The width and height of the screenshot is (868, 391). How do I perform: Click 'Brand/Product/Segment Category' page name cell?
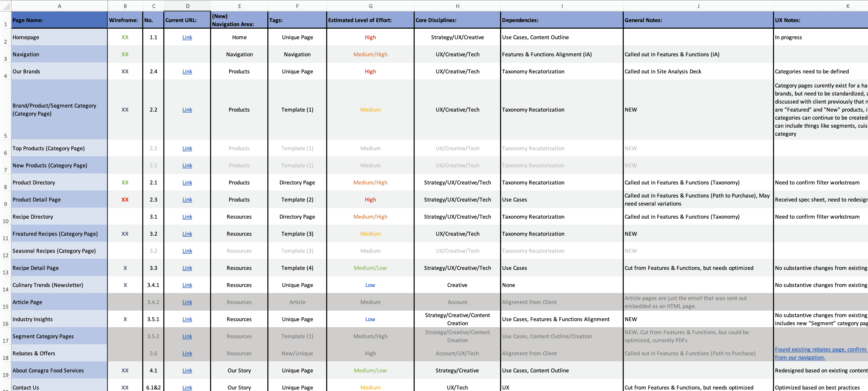tap(59, 110)
